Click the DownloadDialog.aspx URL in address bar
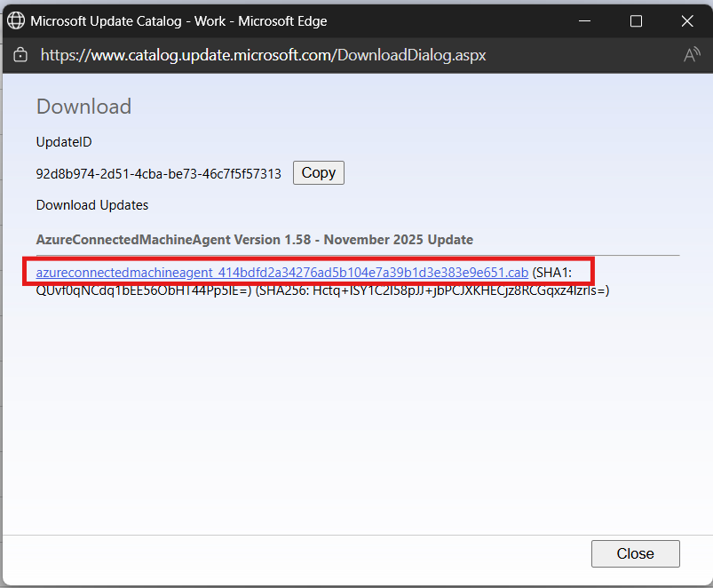The width and height of the screenshot is (713, 588). (x=264, y=55)
